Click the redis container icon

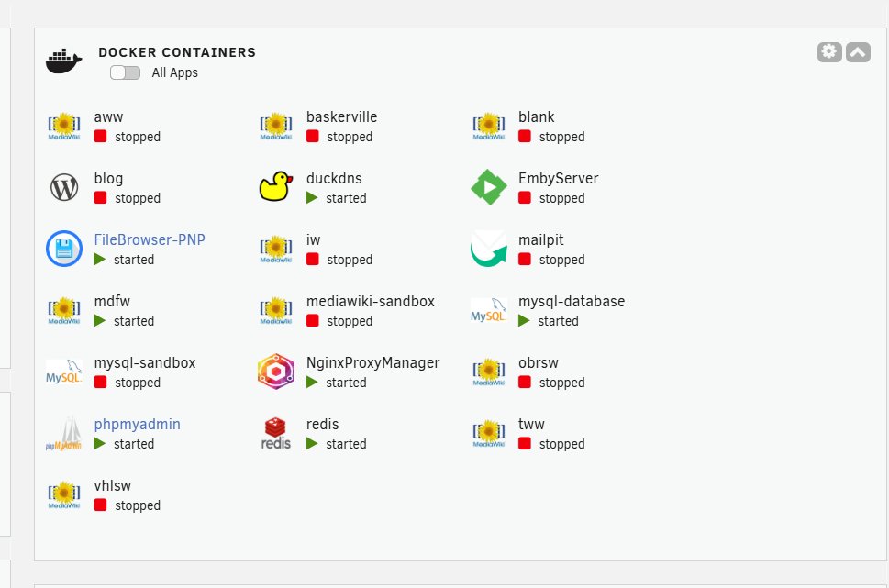276,433
